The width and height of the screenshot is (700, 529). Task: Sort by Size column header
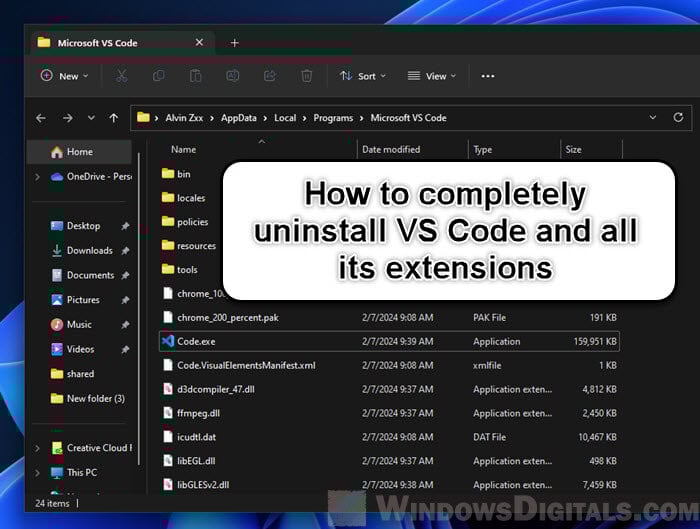574,150
